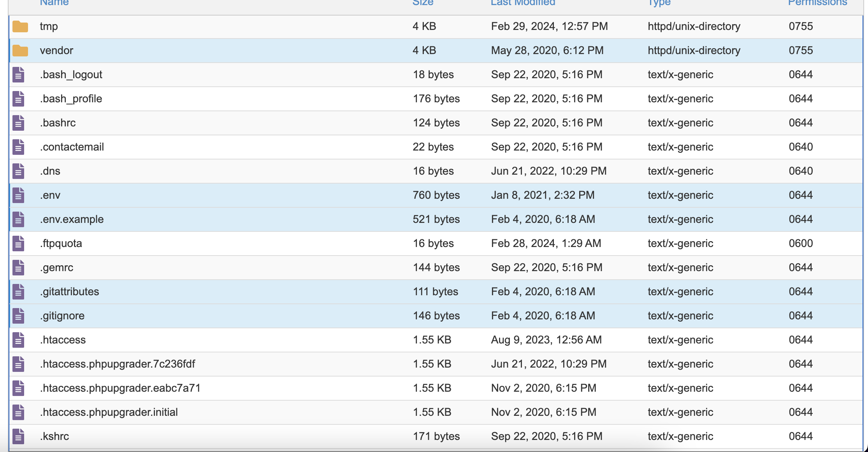Select the .htaccess.phpupgrader.eabc7a71 file name
This screenshot has width=868, height=452.
[x=120, y=388]
